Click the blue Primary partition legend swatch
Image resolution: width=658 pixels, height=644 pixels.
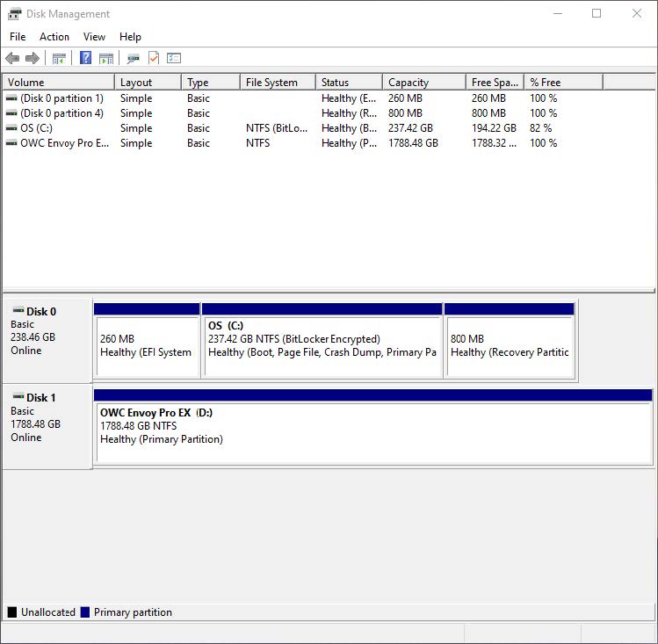(85, 612)
